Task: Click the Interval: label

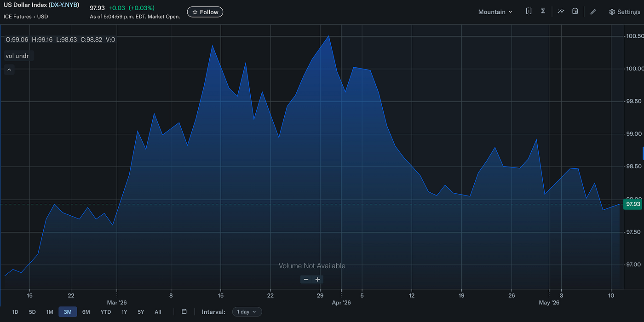Action: (x=213, y=312)
